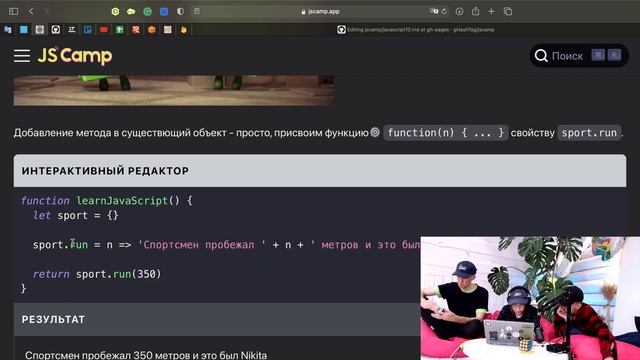Click the share icon in Safari toolbar
The height and width of the screenshot is (360, 640).
(x=476, y=11)
